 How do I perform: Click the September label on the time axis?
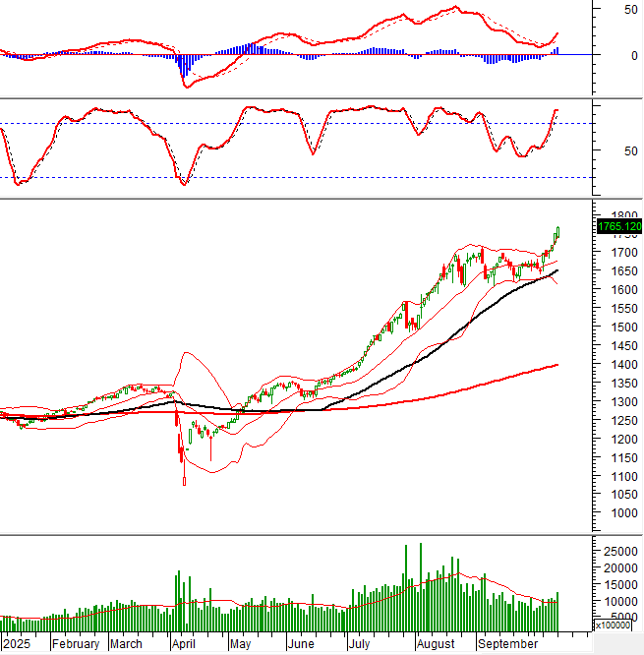click(x=505, y=644)
